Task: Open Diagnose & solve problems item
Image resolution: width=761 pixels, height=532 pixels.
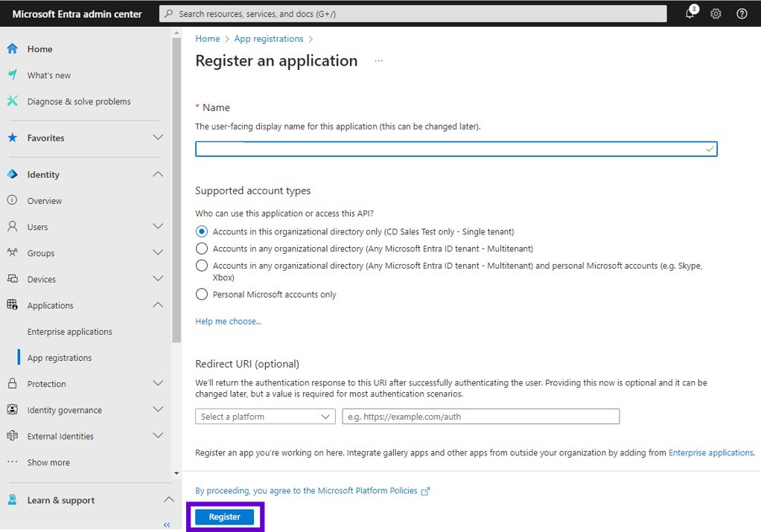Action: [79, 101]
